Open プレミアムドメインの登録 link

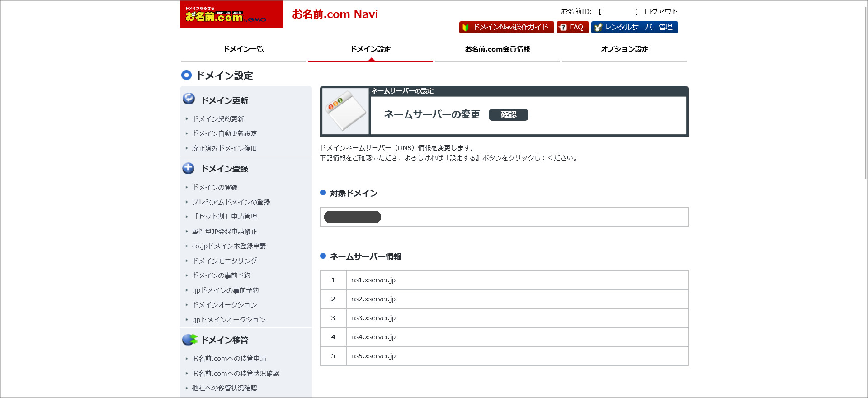(x=231, y=202)
